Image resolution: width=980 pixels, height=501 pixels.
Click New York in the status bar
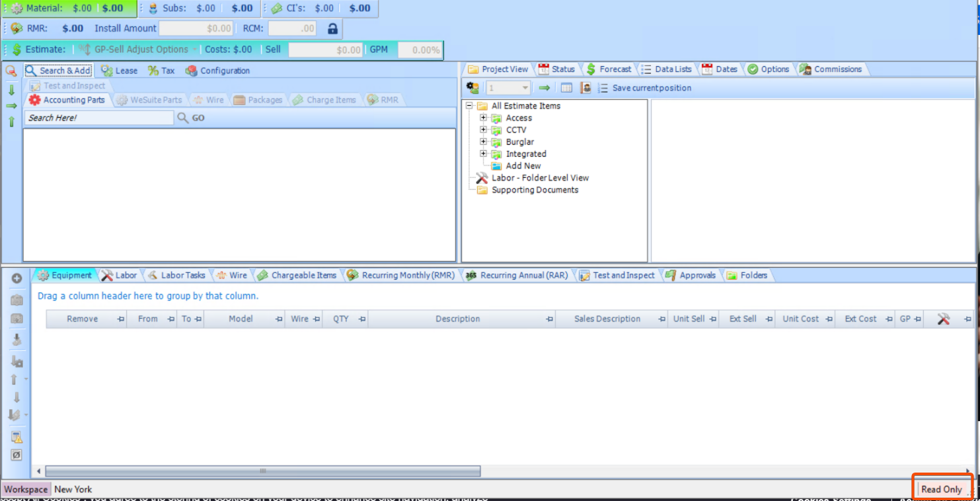[x=73, y=490]
